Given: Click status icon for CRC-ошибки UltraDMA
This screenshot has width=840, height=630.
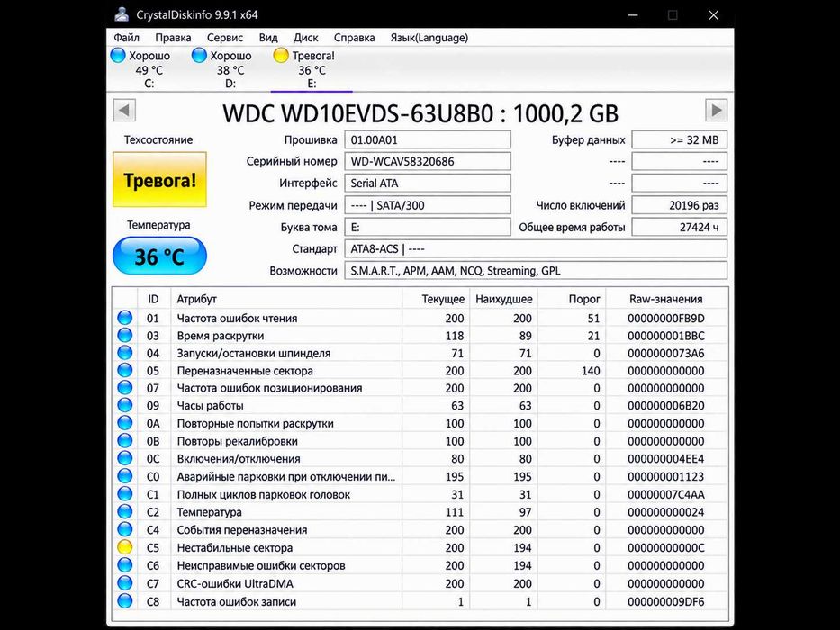Looking at the screenshot, I should (125, 583).
